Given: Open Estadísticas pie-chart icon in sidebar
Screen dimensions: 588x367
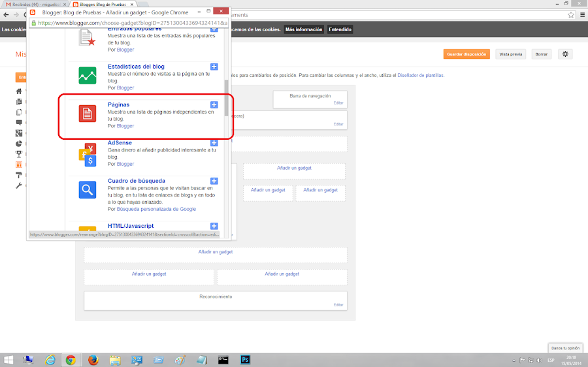Looking at the screenshot, I should point(19,144).
